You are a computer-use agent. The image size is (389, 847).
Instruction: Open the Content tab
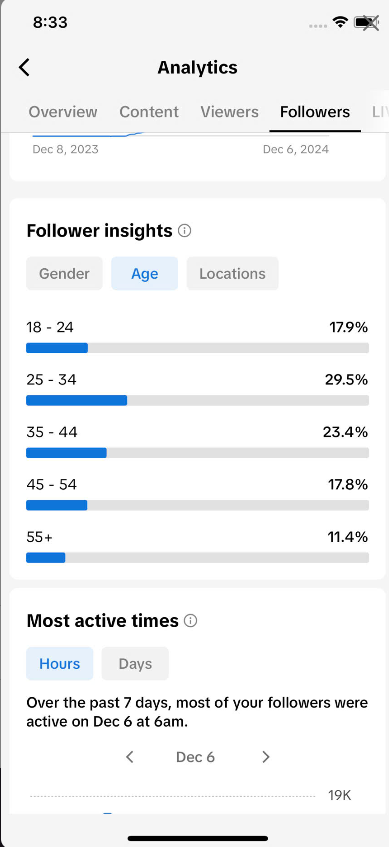[x=149, y=112]
